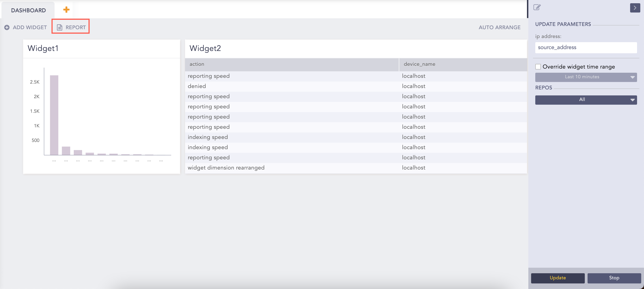Click the ip address input field
The width and height of the screenshot is (644, 289).
(586, 47)
